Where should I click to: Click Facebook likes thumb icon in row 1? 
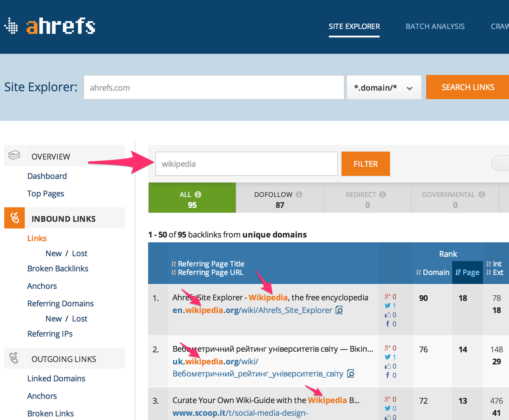click(x=387, y=315)
